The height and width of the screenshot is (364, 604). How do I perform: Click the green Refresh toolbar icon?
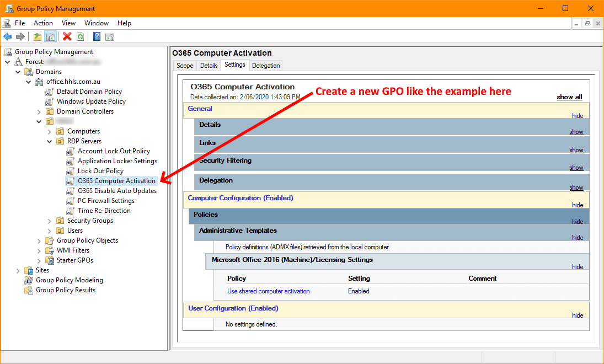[x=81, y=37]
